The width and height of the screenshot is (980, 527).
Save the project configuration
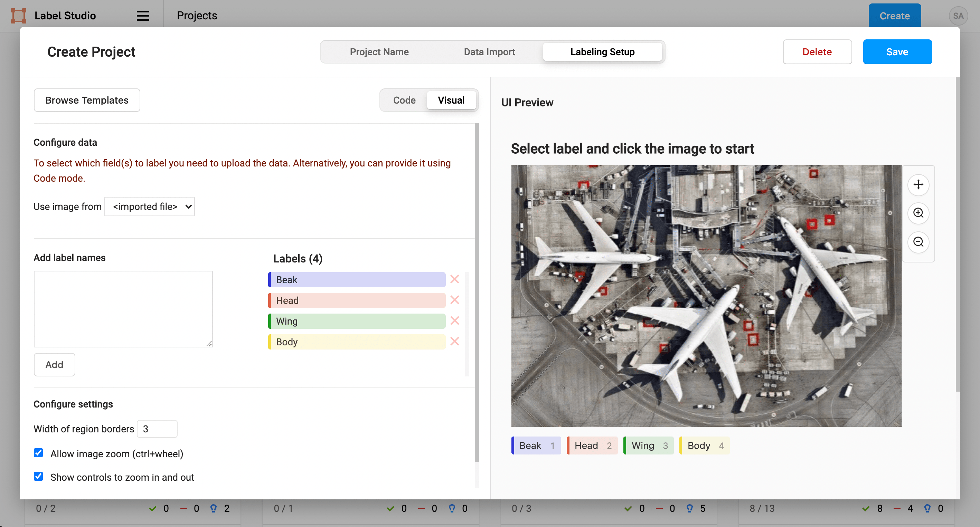point(897,52)
